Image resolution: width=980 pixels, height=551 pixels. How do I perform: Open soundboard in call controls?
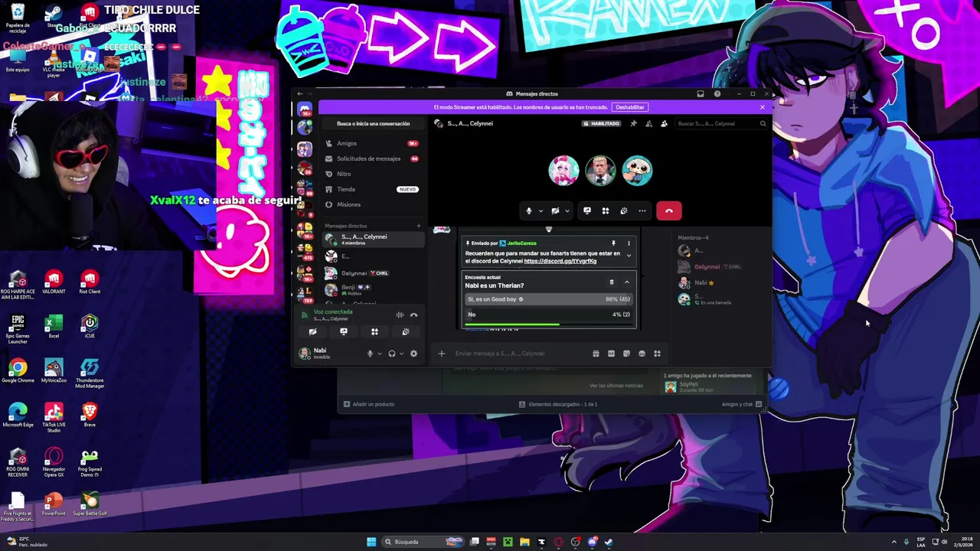[x=624, y=211]
